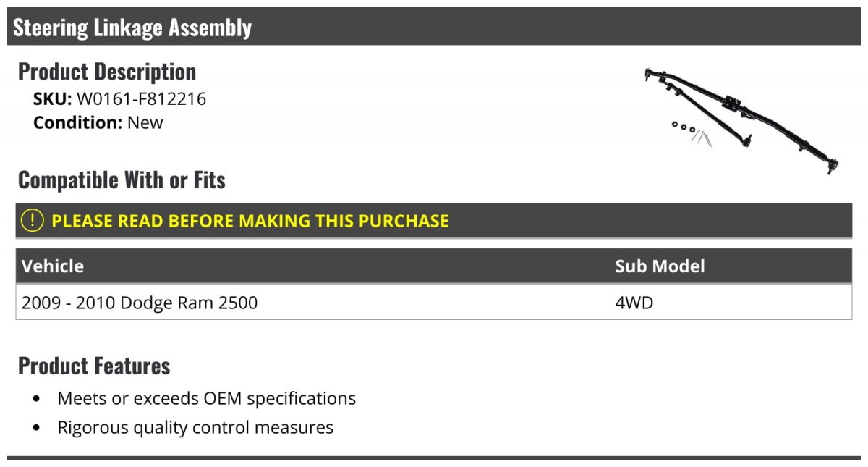
Task: Click the Product Features heading
Action: 94,366
